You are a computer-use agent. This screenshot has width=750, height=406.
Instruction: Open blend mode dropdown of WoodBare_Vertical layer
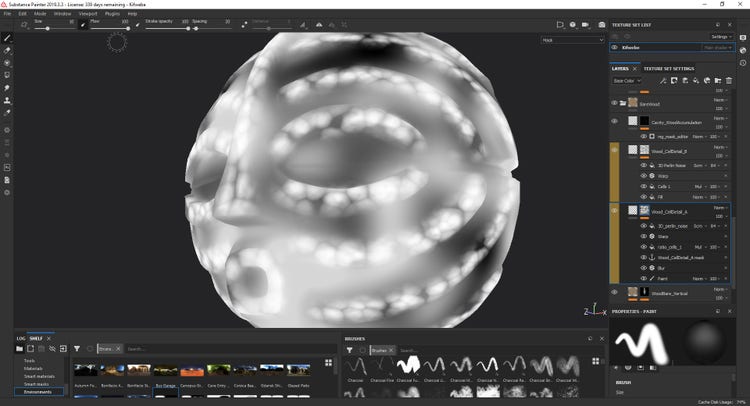tap(720, 289)
